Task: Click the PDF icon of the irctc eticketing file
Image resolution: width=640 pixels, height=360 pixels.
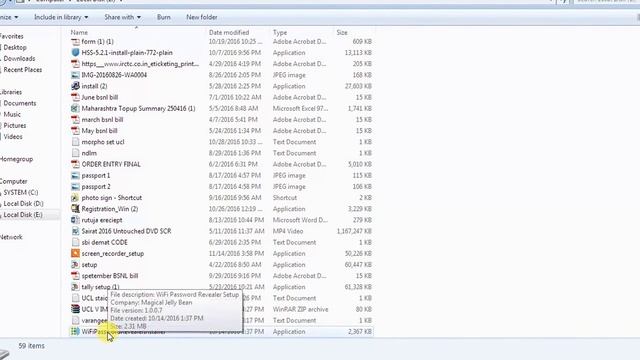Action: point(75,64)
